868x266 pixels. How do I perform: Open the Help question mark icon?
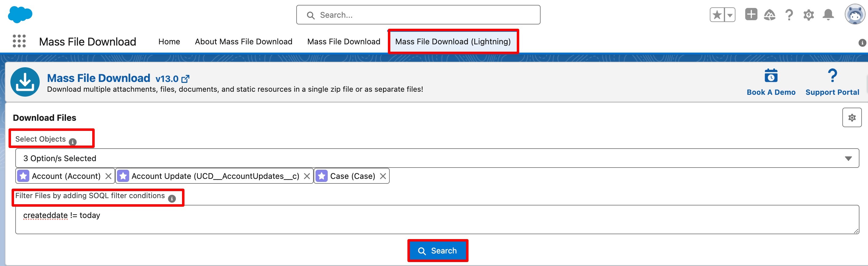[x=789, y=15]
